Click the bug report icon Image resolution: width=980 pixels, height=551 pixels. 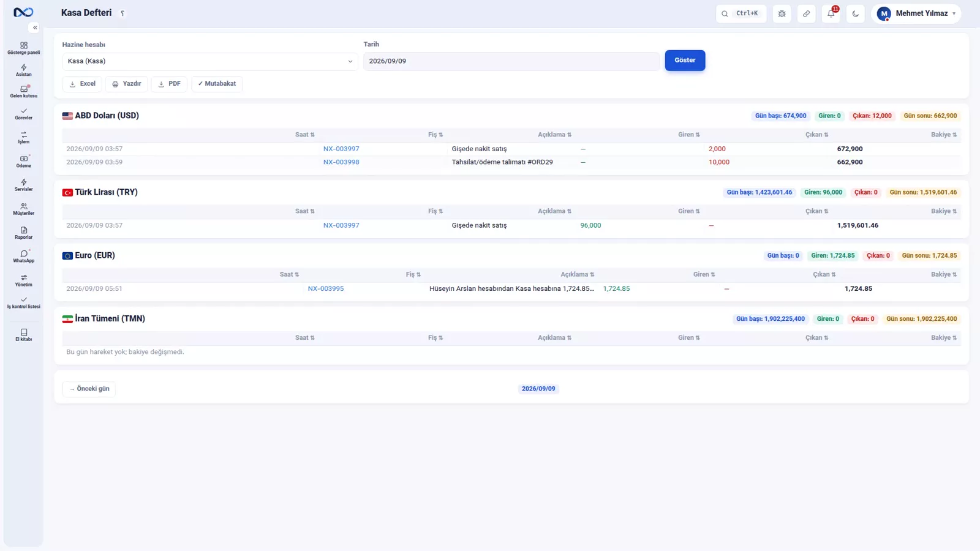coord(782,13)
